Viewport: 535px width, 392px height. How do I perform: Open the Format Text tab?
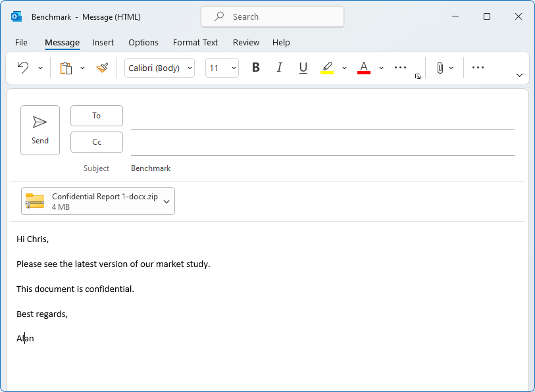coord(195,42)
